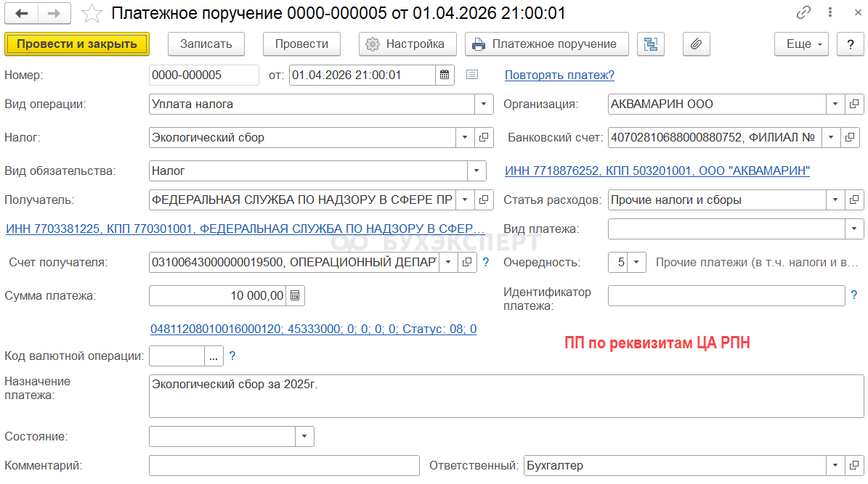Open the КБК 04811208010016000120 requisites link
This screenshot has height=484, width=868.
pyautogui.click(x=313, y=329)
